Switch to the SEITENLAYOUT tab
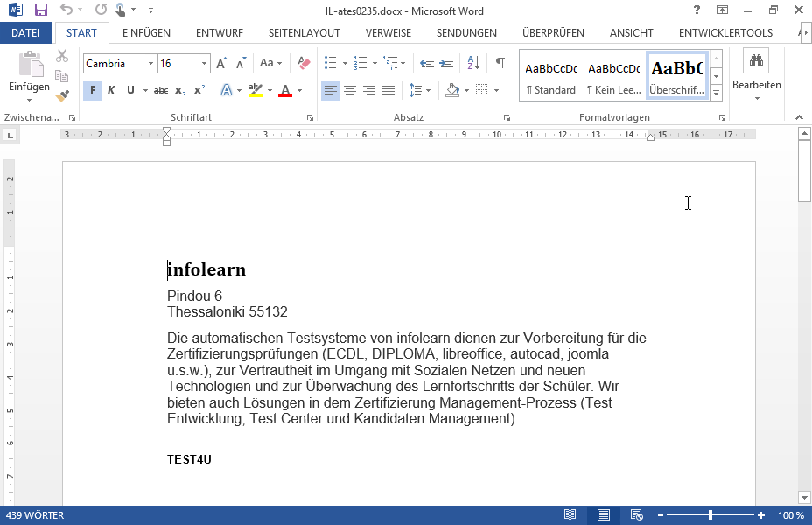Image resolution: width=812 pixels, height=525 pixels. [304, 33]
